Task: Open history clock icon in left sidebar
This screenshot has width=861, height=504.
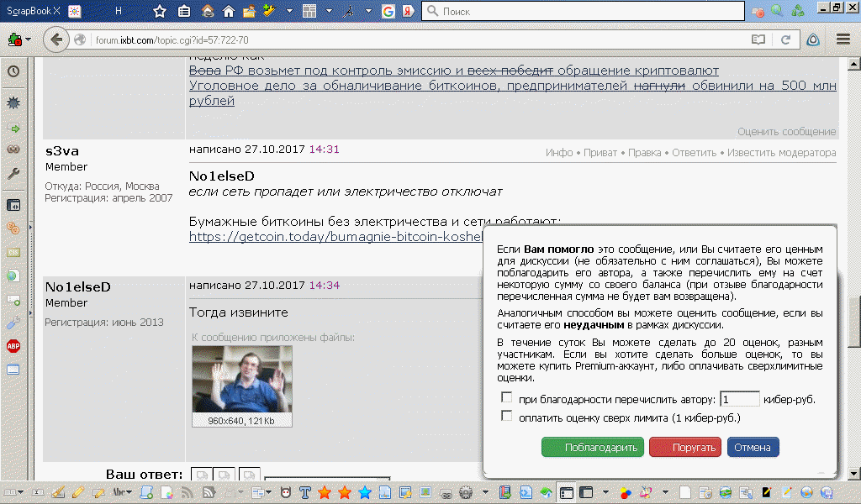Action: point(13,71)
